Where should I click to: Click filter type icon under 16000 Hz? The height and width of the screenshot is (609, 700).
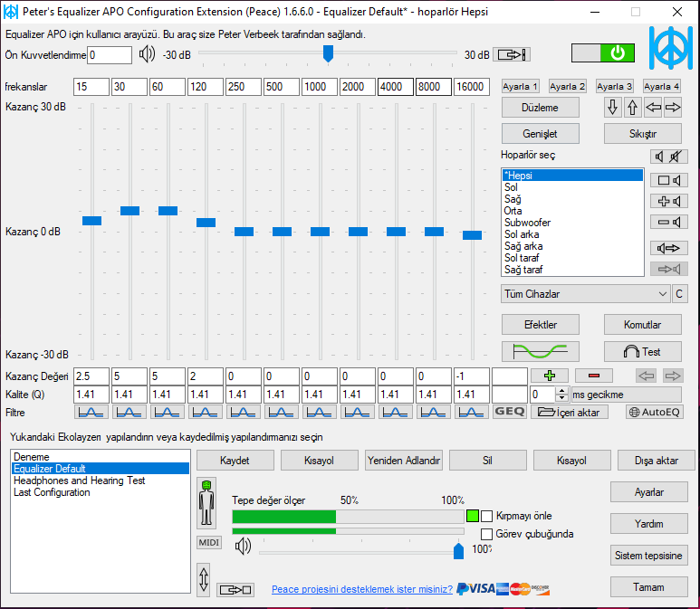(472, 413)
